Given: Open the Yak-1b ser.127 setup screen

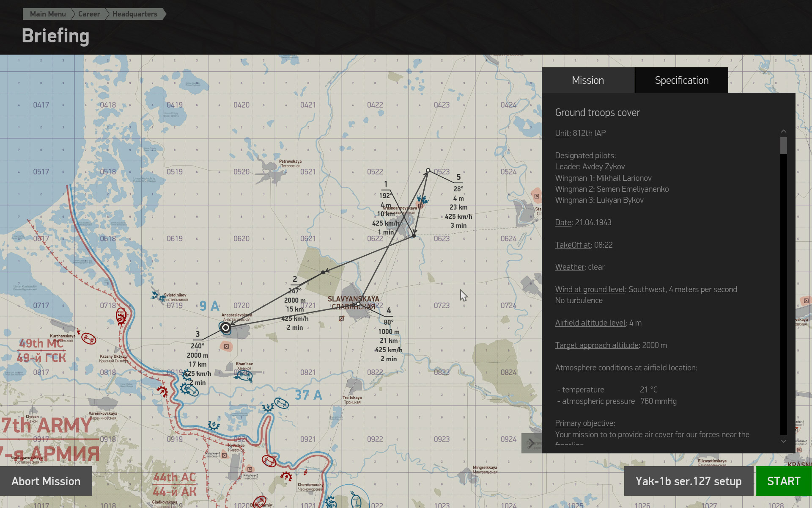Looking at the screenshot, I should click(688, 481).
